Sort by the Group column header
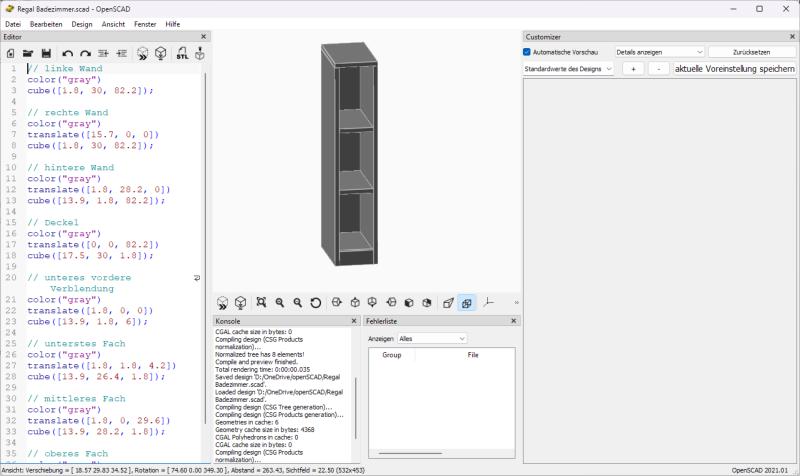The image size is (800, 476). [392, 355]
